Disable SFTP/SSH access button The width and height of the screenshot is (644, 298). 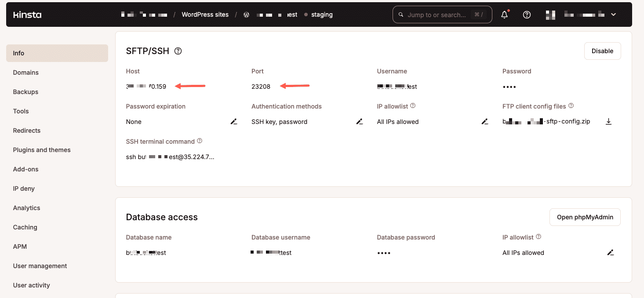602,51
